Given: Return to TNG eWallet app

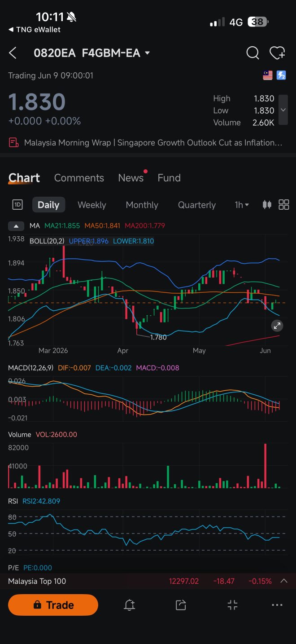Looking at the screenshot, I should click(x=34, y=30).
